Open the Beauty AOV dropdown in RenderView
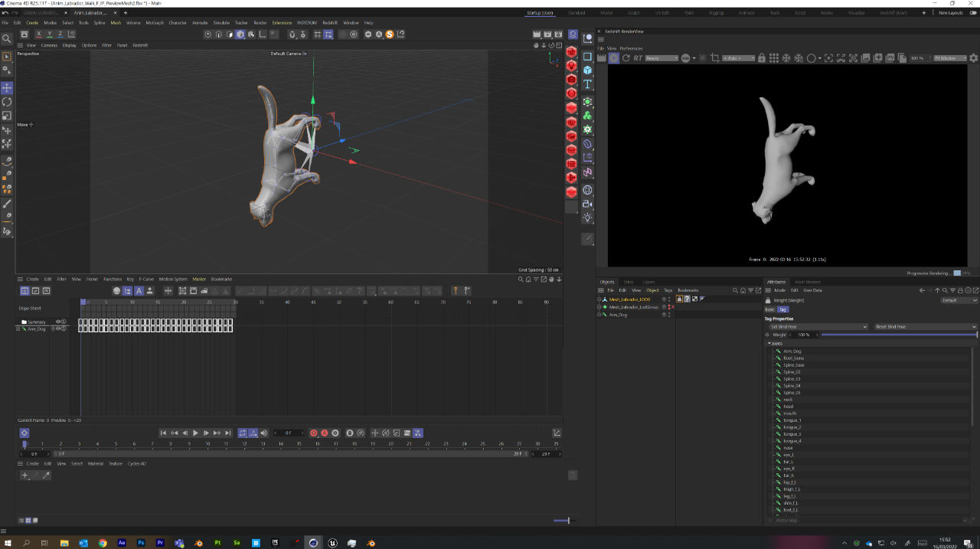The width and height of the screenshot is (980, 549). 661,58
